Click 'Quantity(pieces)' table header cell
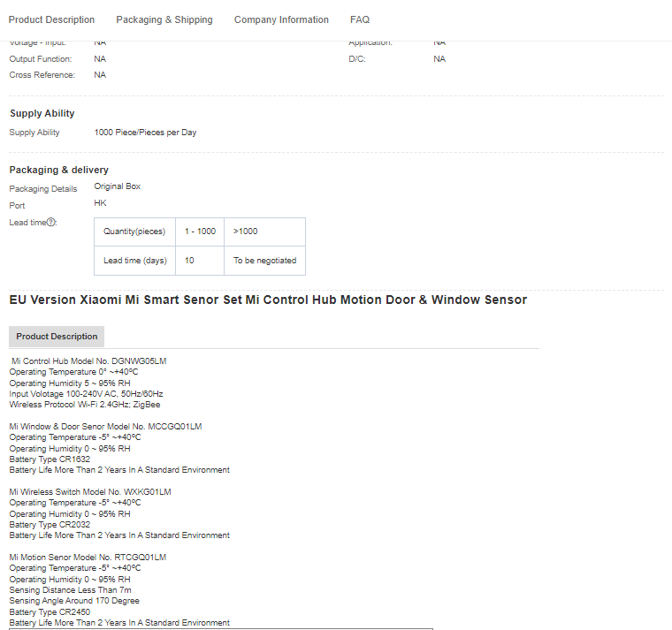 (x=134, y=232)
